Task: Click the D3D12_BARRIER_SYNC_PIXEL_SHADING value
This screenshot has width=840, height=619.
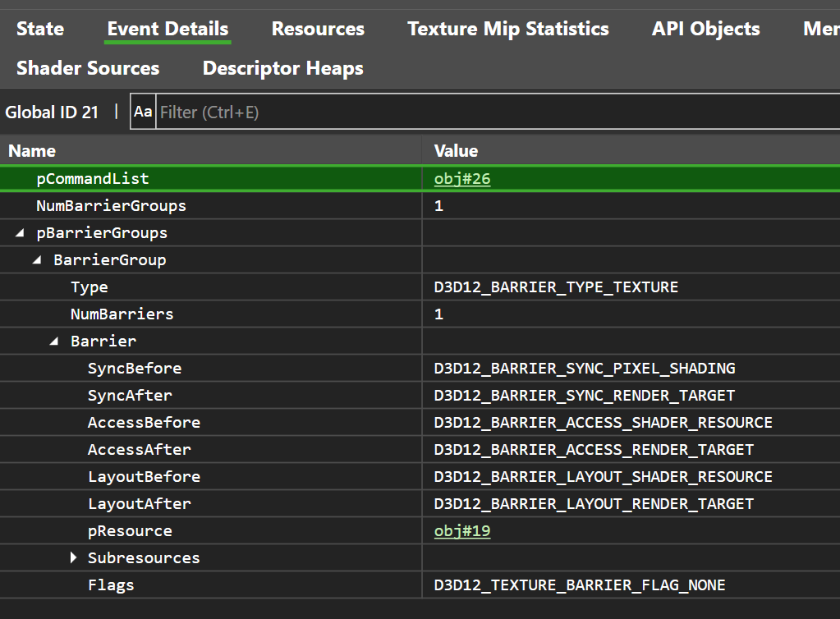Action: pyautogui.click(x=585, y=369)
